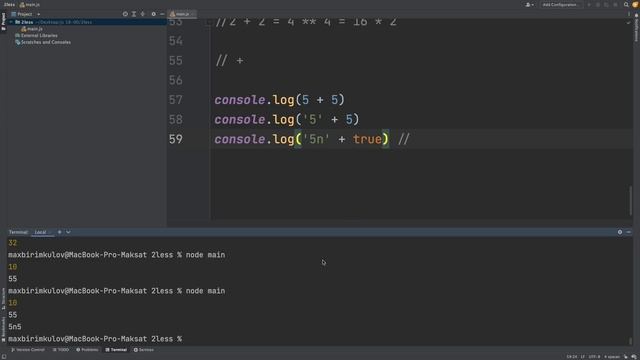Open the Project view dropdown
Screen dimensions: 640x360
[26, 14]
